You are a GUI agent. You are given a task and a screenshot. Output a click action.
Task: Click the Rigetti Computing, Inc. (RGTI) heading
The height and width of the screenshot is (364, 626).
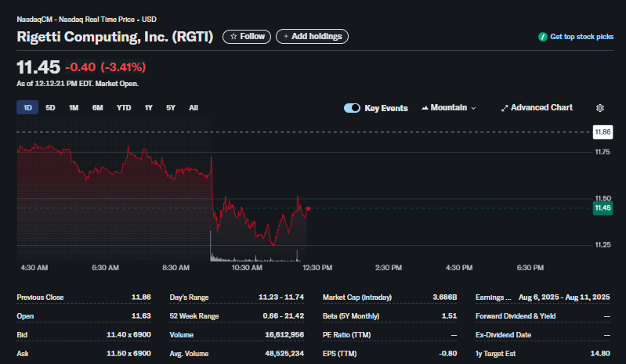click(115, 37)
